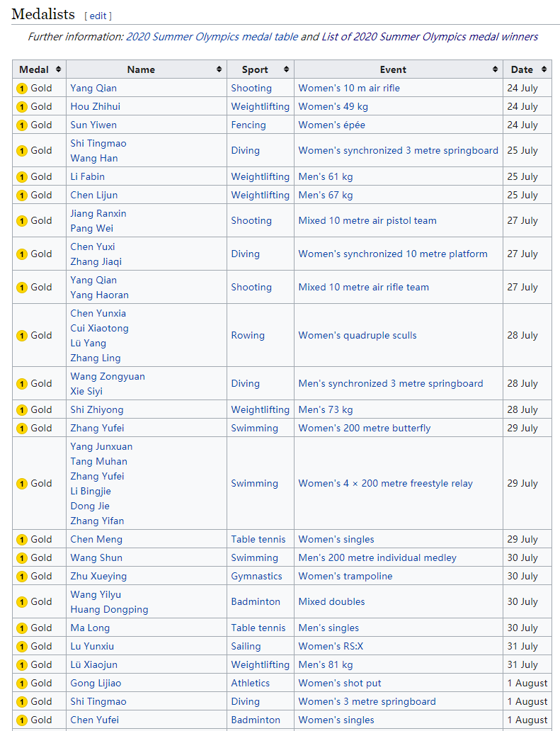Screen dimensions: 560x731
Task: Open List of 2020 Summer Olympics medal winners
Action: [430, 37]
